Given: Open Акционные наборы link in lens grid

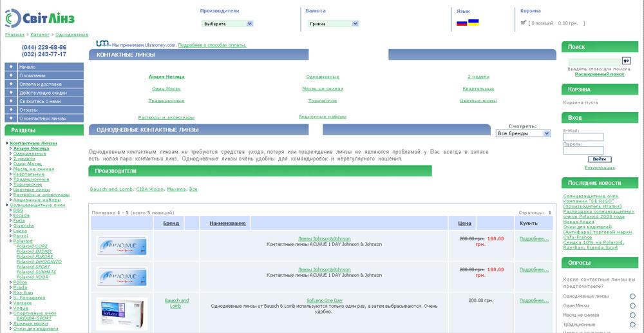Looking at the screenshot, I should (323, 117).
